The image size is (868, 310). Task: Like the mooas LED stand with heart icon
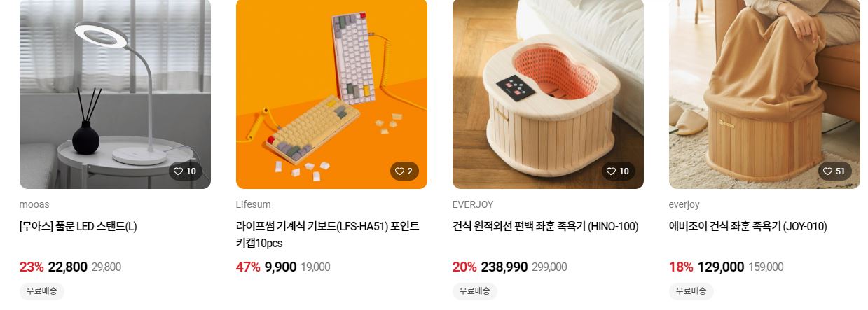tap(185, 171)
